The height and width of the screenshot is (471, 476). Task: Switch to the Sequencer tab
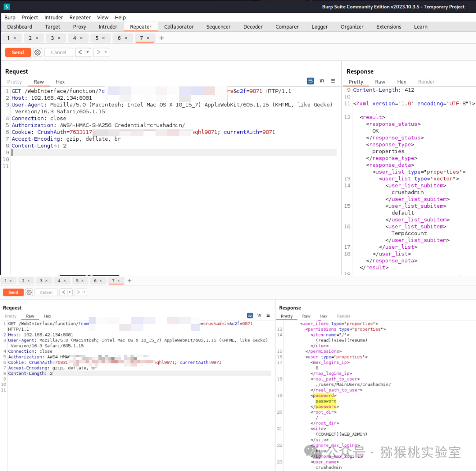pyautogui.click(x=218, y=27)
